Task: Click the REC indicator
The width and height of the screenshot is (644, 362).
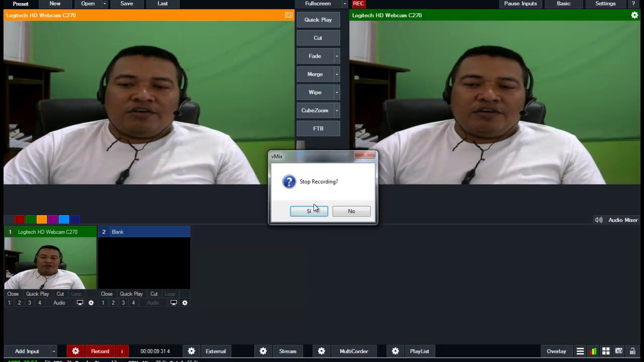Action: [x=358, y=4]
